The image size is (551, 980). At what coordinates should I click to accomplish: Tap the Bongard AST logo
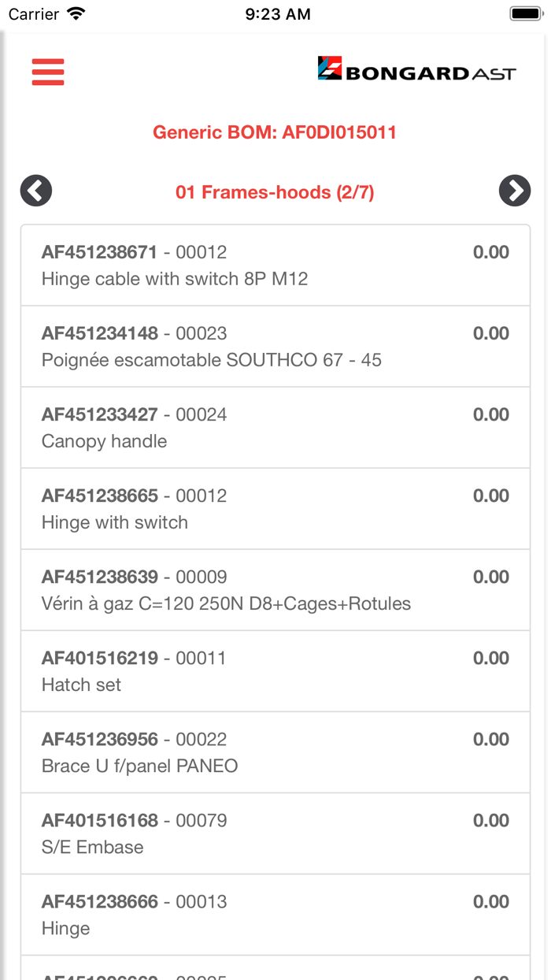point(416,69)
